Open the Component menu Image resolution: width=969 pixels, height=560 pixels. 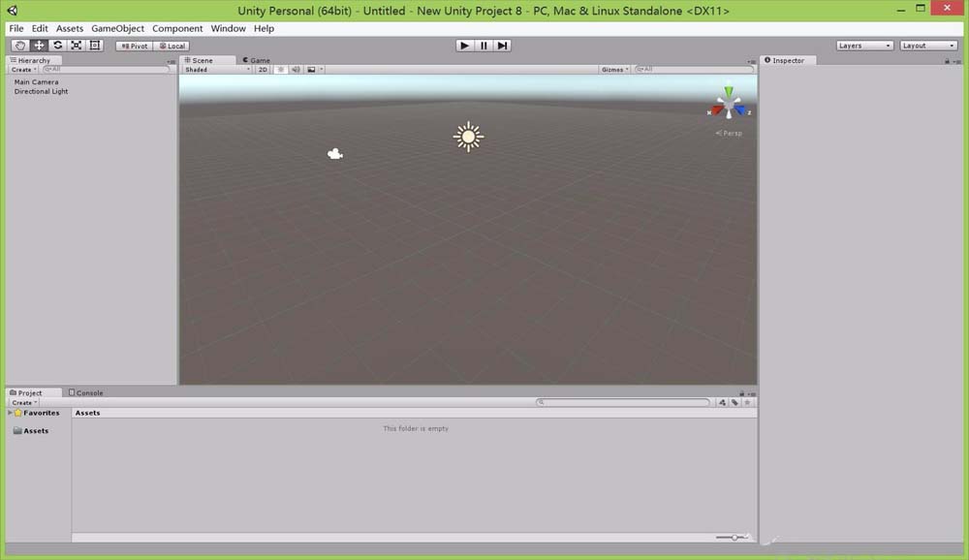[x=177, y=28]
